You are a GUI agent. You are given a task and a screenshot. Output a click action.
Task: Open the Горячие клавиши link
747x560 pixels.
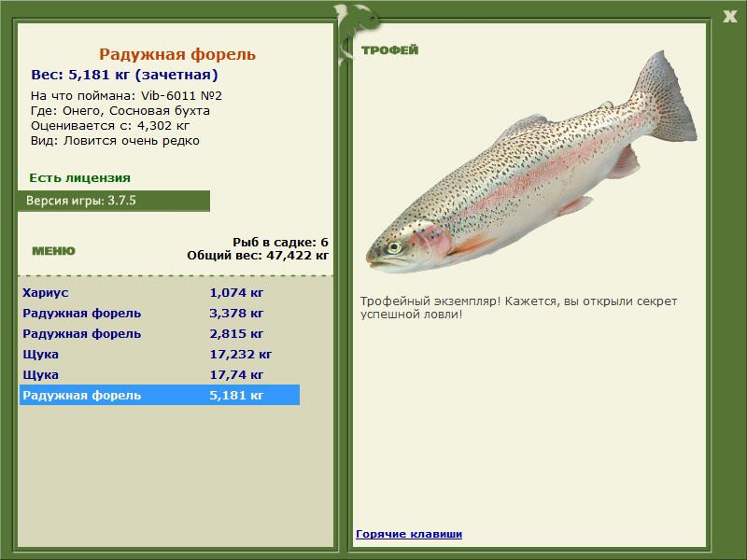tap(409, 534)
